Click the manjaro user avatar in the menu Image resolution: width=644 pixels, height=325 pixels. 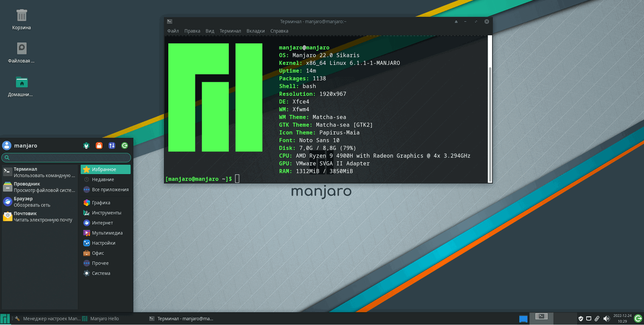(6, 145)
